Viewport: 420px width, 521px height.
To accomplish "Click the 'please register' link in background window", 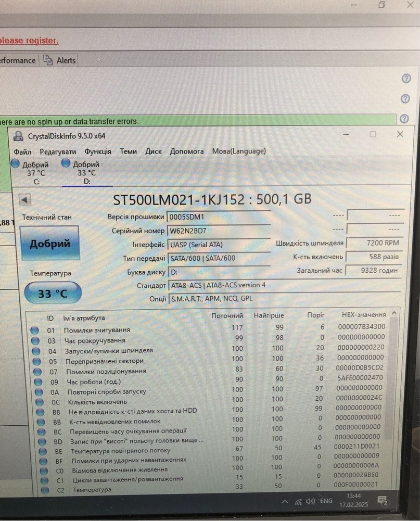I will [x=29, y=41].
